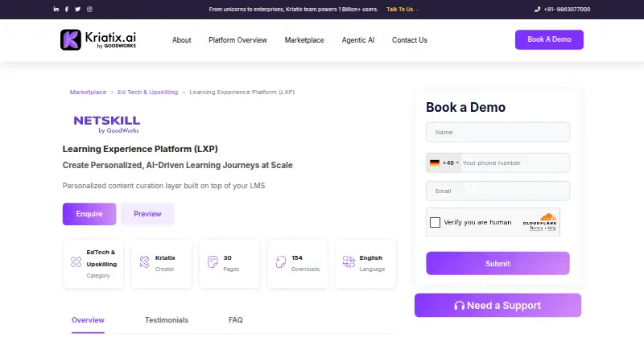Go to Marketplace in the top navigation

click(304, 40)
